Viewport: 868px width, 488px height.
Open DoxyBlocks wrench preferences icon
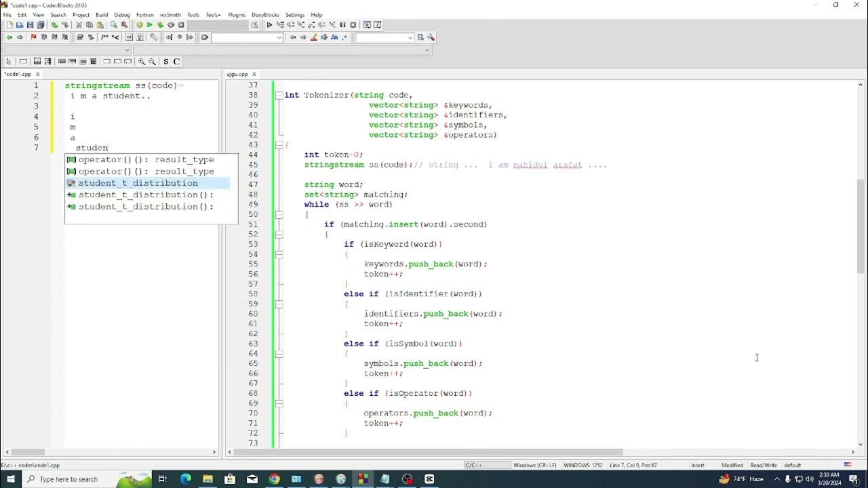click(153, 37)
